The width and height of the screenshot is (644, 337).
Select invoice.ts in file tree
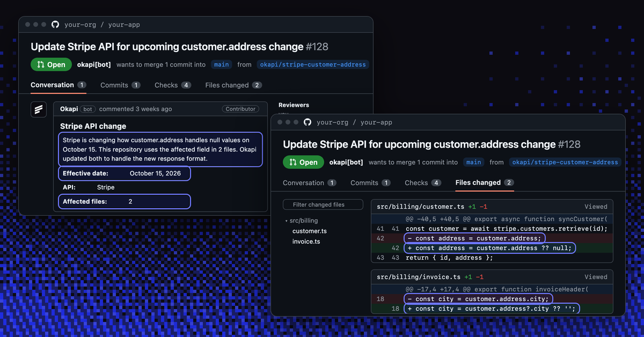(306, 241)
